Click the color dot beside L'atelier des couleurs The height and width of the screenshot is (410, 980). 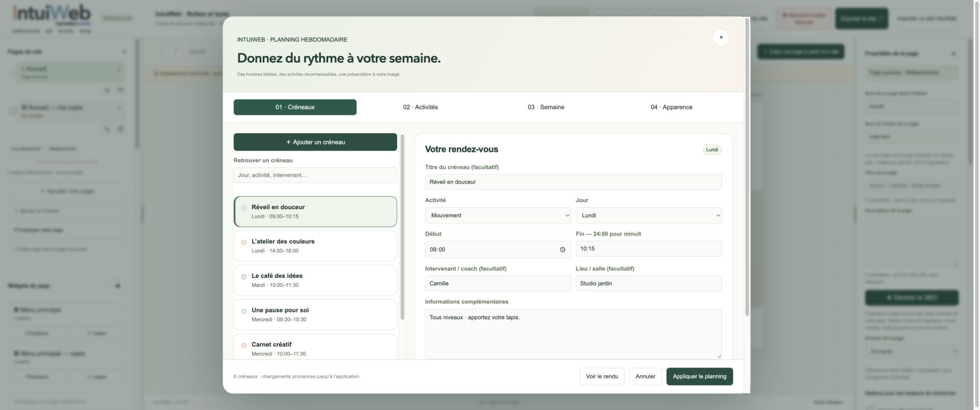tap(244, 242)
